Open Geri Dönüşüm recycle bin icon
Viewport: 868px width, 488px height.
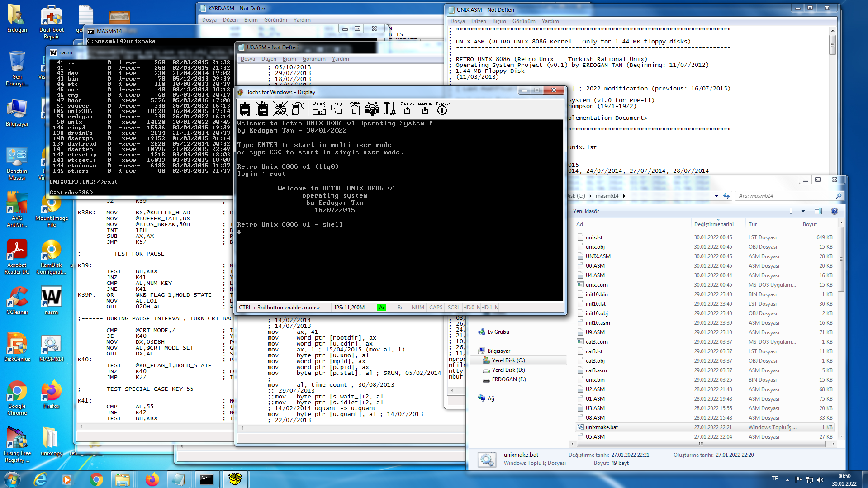pos(17,69)
